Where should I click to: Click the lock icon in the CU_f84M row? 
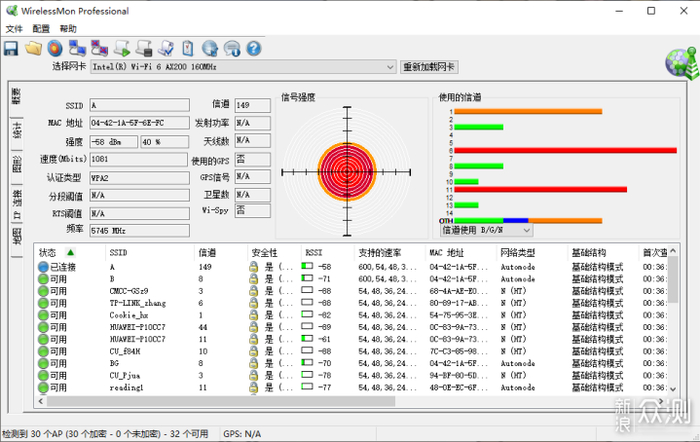254,351
